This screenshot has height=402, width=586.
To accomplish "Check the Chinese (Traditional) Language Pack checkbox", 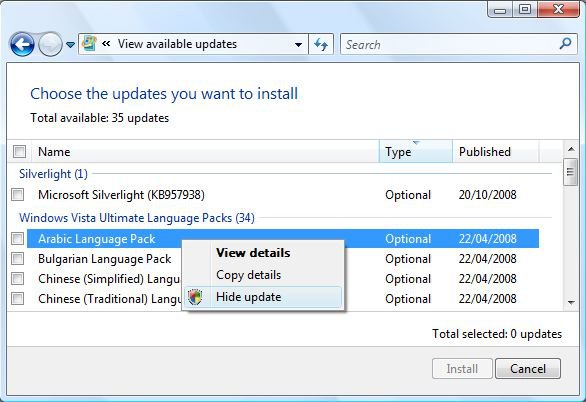I will 18,299.
